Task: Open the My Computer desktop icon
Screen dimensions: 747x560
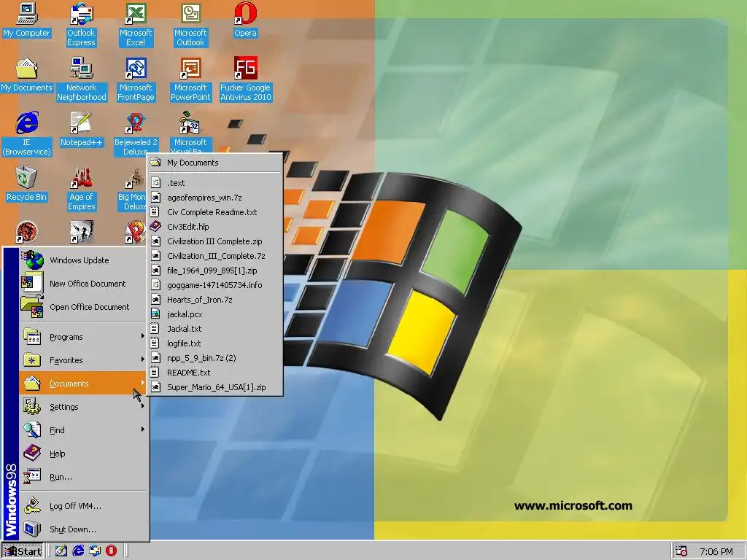Action: (26, 20)
